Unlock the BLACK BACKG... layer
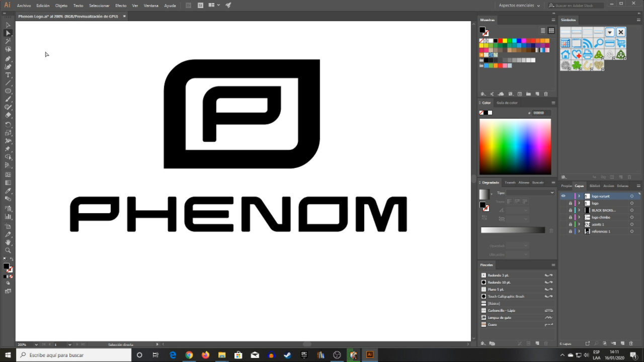644x362 pixels. click(x=570, y=210)
